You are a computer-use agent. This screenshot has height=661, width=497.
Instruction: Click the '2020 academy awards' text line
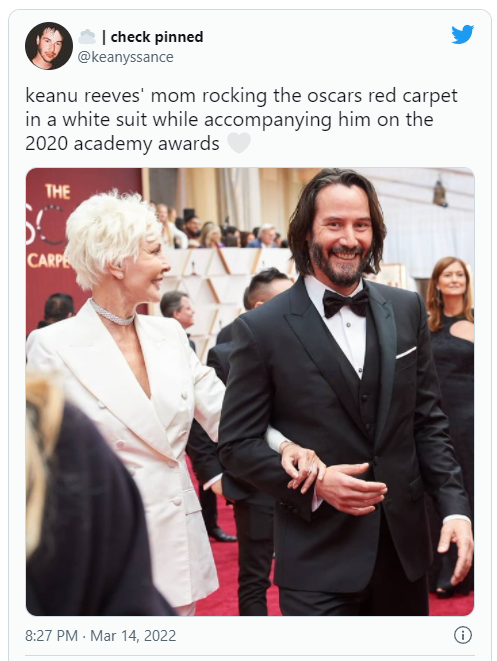pos(122,144)
